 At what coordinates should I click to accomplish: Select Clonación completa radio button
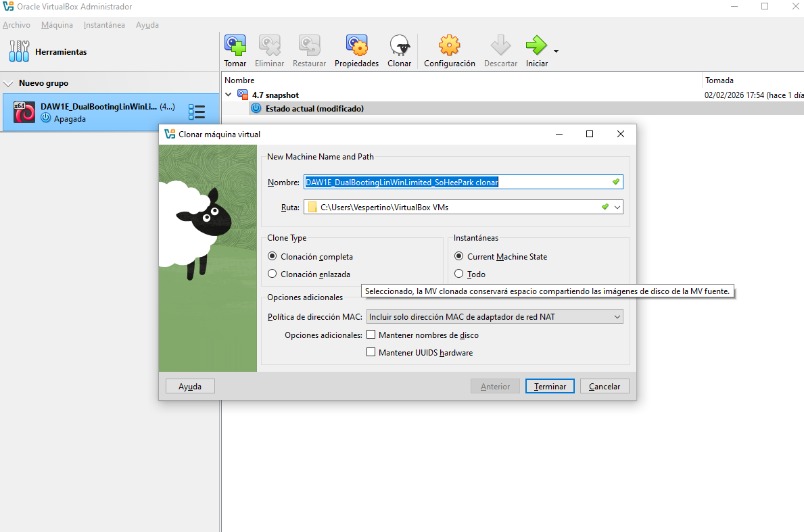[x=273, y=256]
